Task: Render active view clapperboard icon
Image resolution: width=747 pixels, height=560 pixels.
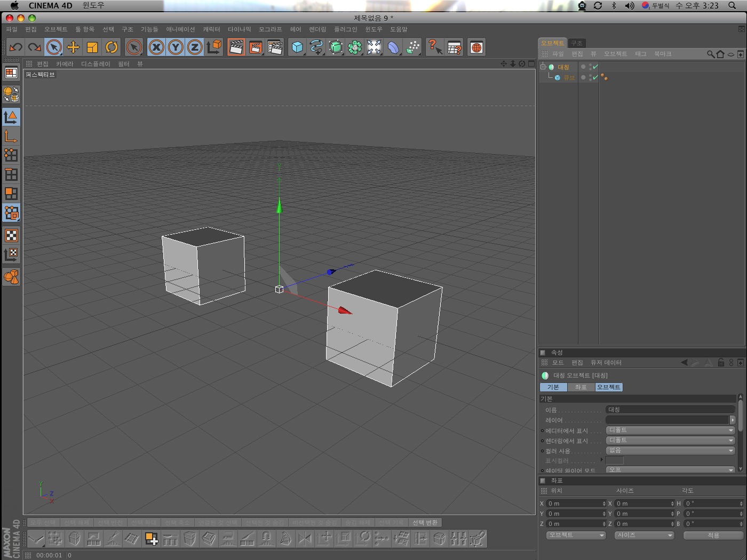Action: 236,47
